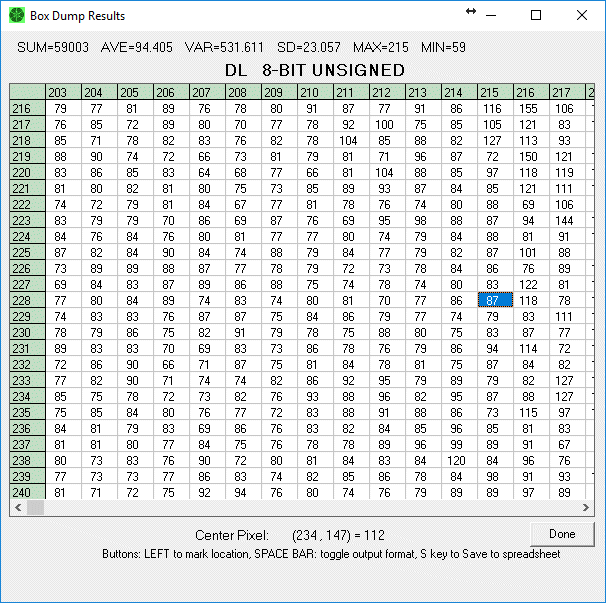Click the highlighted cell 87 in row 228
Viewport: 606px width, 603px height.
click(x=491, y=300)
